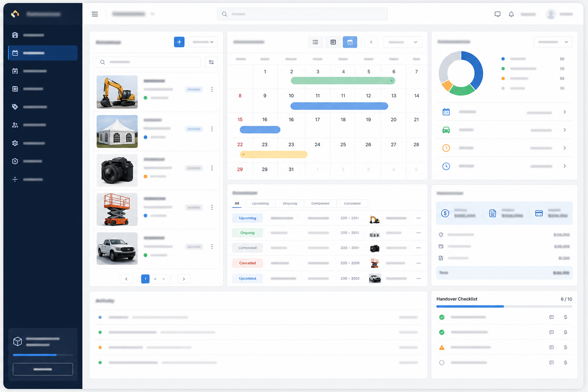Open dropdown above the donut chart

pos(553,42)
